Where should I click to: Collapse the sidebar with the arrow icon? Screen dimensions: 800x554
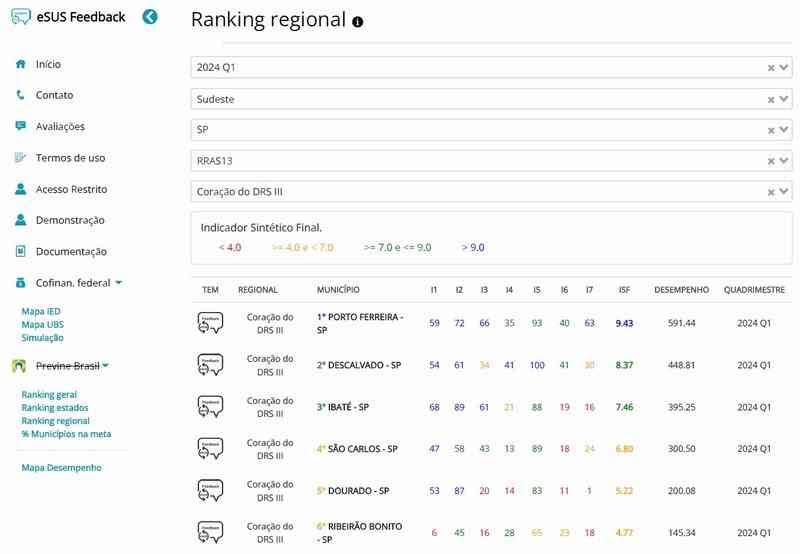click(150, 16)
